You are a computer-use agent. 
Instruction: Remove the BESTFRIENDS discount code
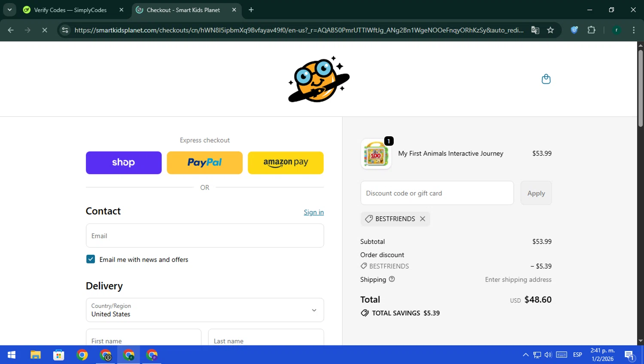(x=422, y=219)
